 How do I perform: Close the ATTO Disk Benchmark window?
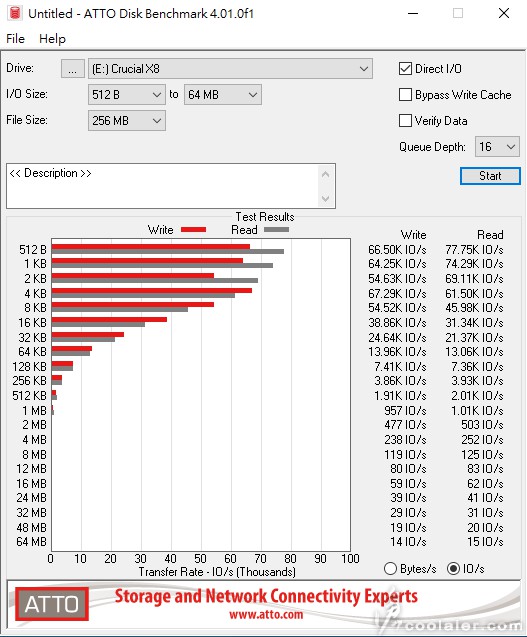(x=504, y=13)
